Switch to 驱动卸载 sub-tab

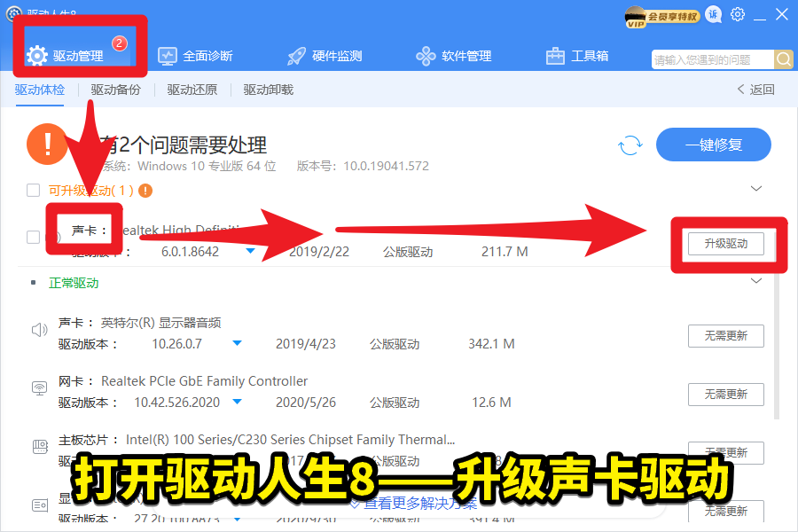click(x=268, y=90)
